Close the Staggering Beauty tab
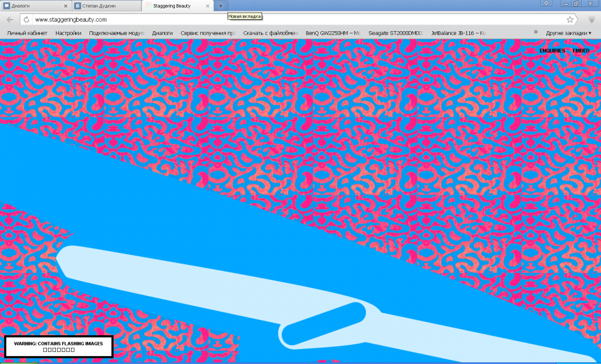 pos(208,5)
